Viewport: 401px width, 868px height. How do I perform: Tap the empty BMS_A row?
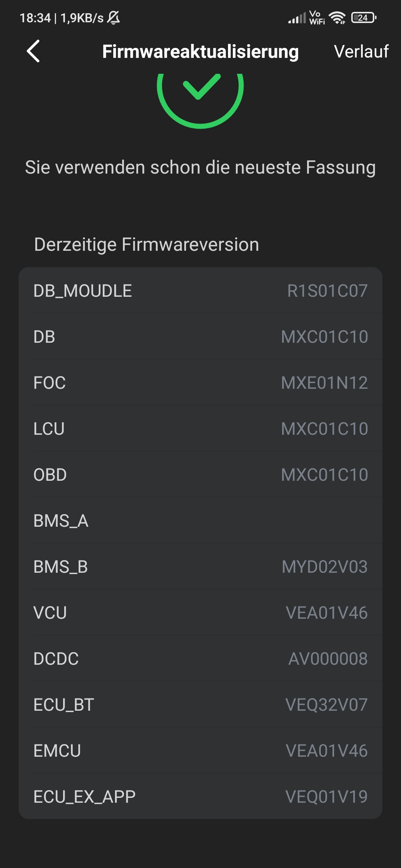coord(200,520)
